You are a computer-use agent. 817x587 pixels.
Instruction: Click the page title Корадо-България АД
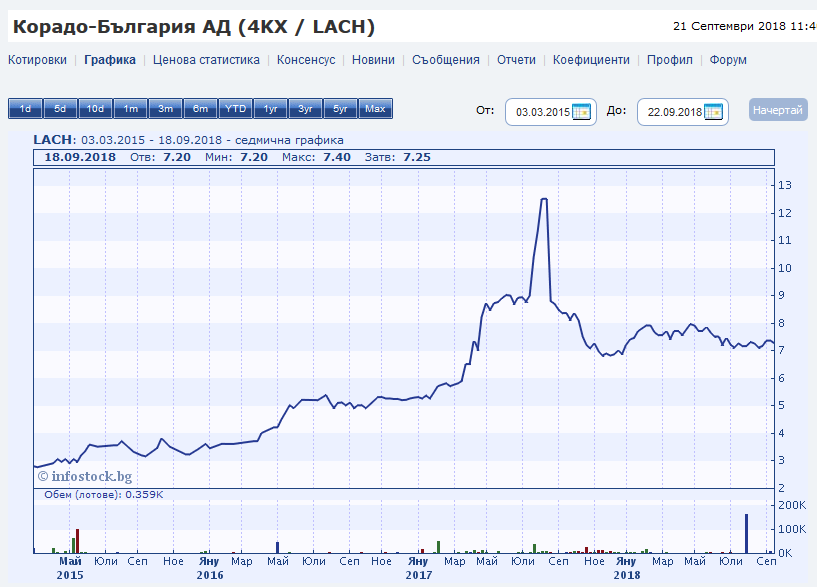[x=193, y=27]
